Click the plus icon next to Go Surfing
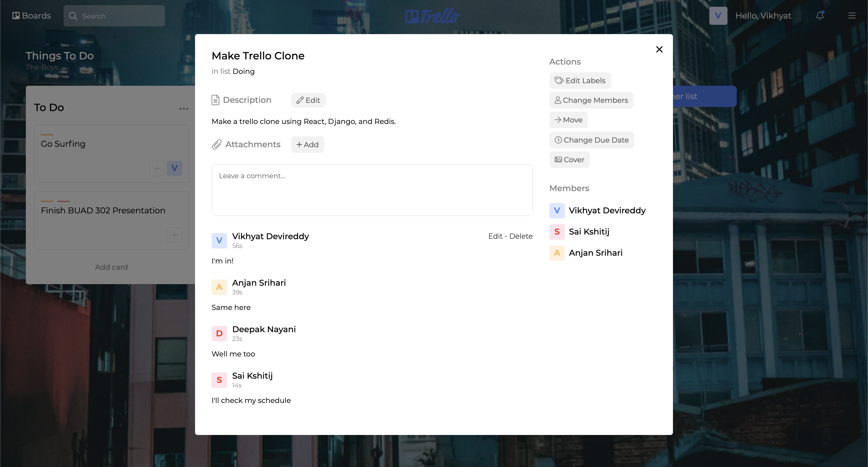868x467 pixels. point(157,168)
